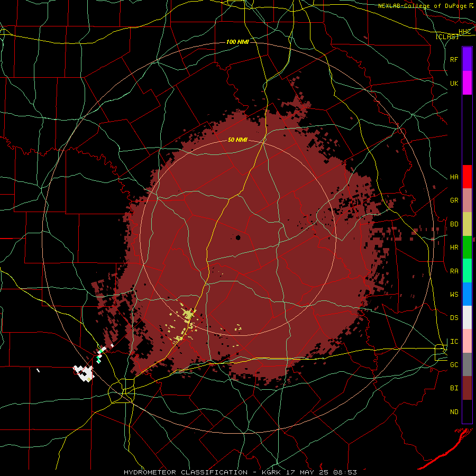Click the BD legend label
Viewport: 476px width, 476px height.
(454, 224)
